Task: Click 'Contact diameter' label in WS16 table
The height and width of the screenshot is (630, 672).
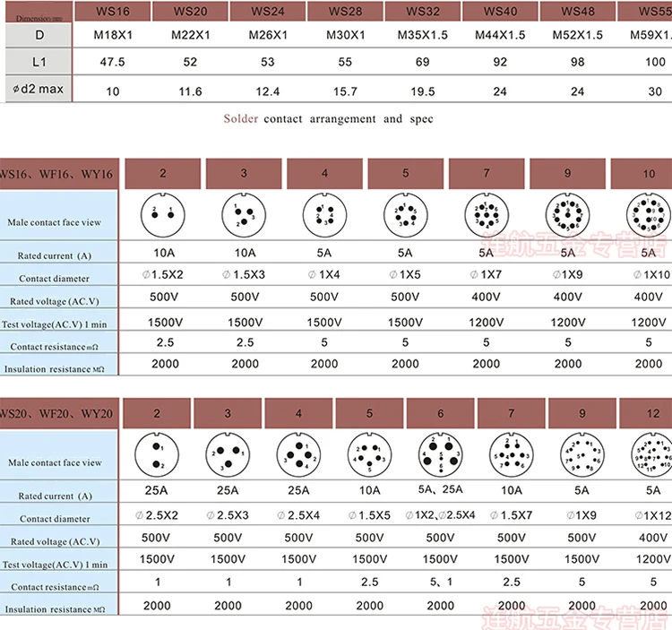Action: point(55,279)
